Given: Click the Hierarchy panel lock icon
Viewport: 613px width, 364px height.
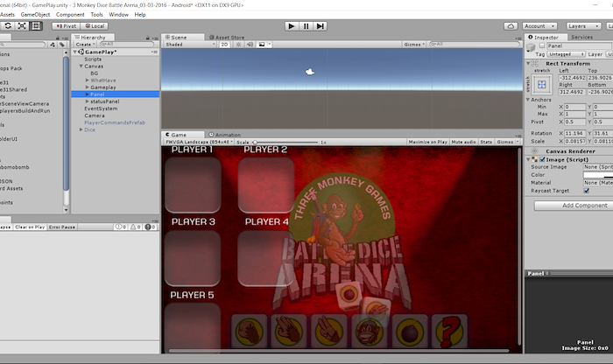Looking at the screenshot, I should click(147, 38).
